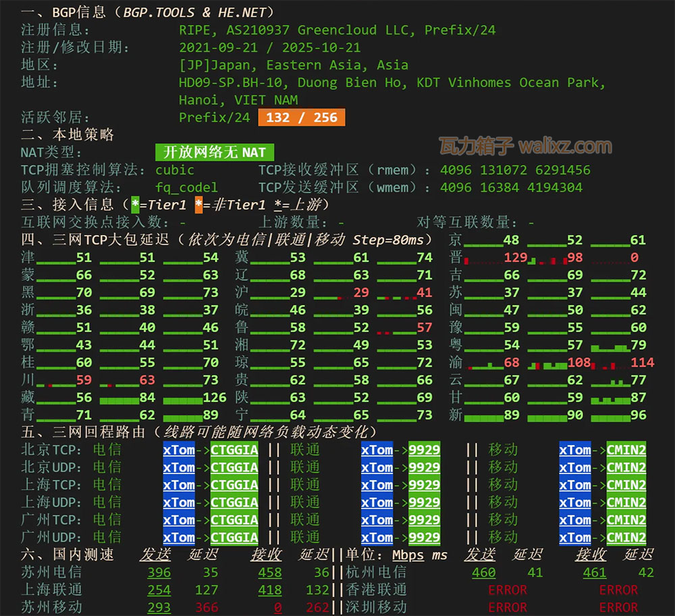The height and width of the screenshot is (616, 675).
Task: Click 'CTGGIA' in 北京UDP 电信 route
Action: click(234, 467)
